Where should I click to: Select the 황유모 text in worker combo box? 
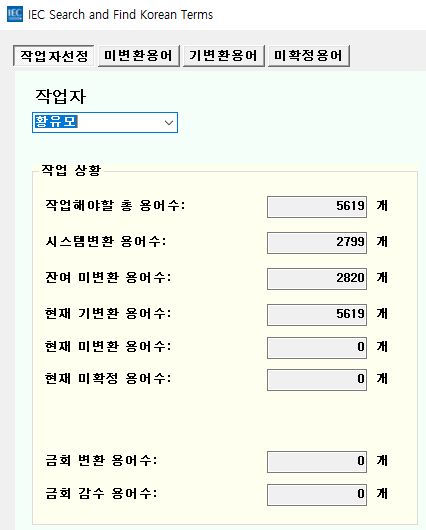tap(56, 121)
